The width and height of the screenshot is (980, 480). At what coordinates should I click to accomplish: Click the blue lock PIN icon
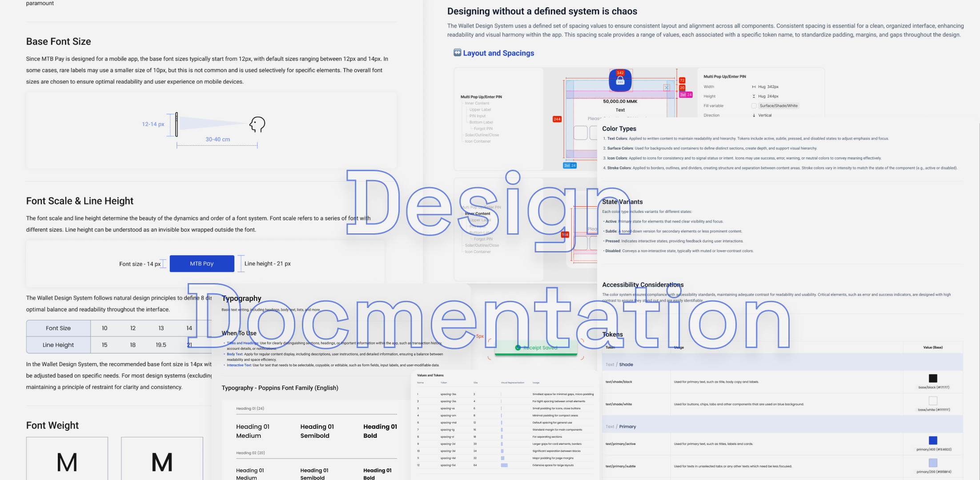620,80
